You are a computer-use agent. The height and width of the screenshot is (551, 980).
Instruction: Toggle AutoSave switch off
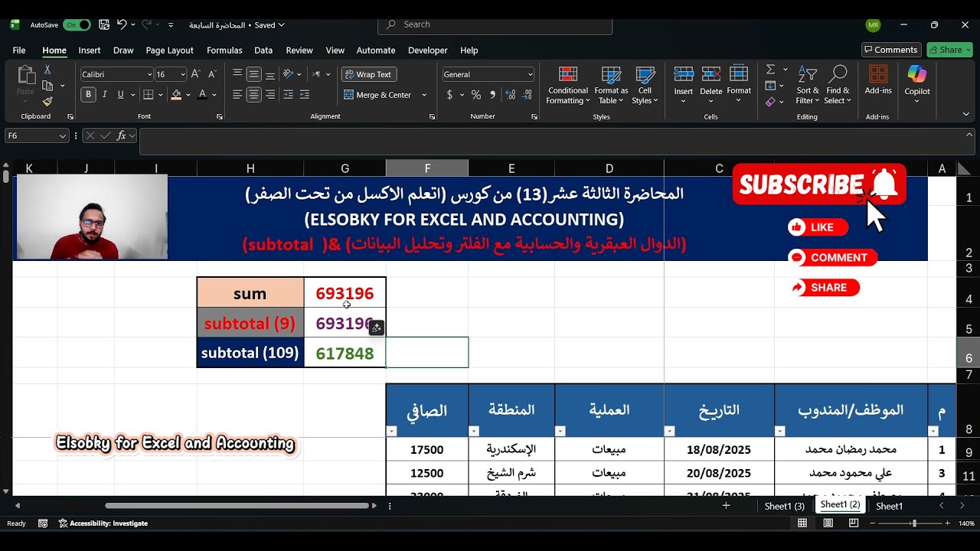pyautogui.click(x=77, y=24)
